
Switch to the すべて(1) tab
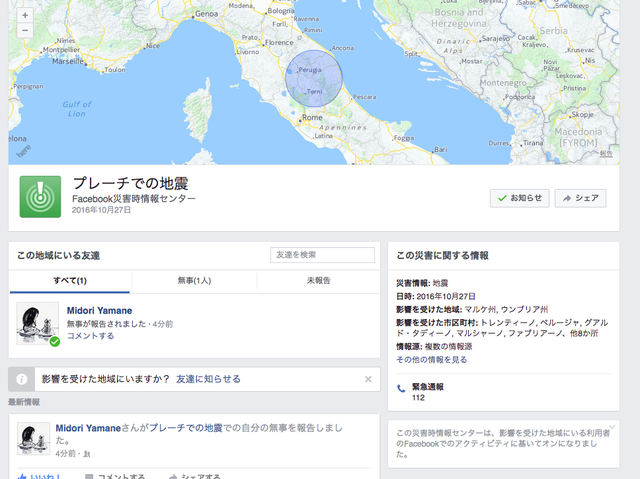(x=70, y=281)
